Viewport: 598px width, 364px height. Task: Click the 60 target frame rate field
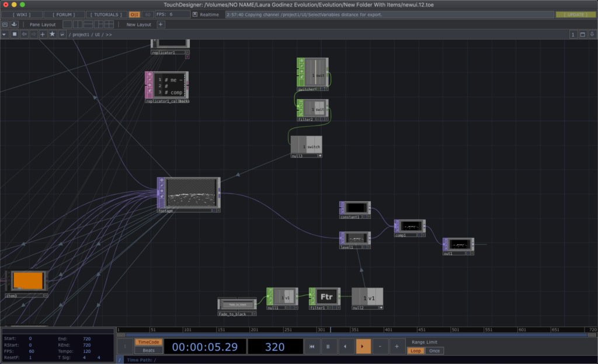tap(148, 15)
